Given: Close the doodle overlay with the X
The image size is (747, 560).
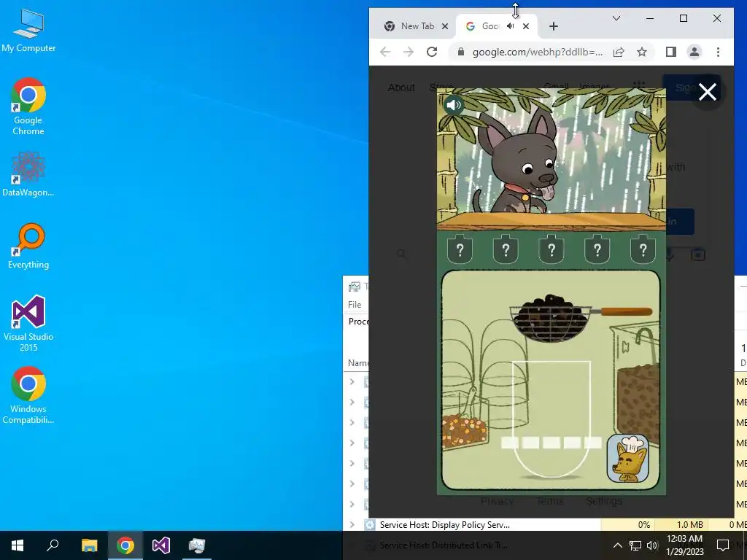Looking at the screenshot, I should pos(707,92).
